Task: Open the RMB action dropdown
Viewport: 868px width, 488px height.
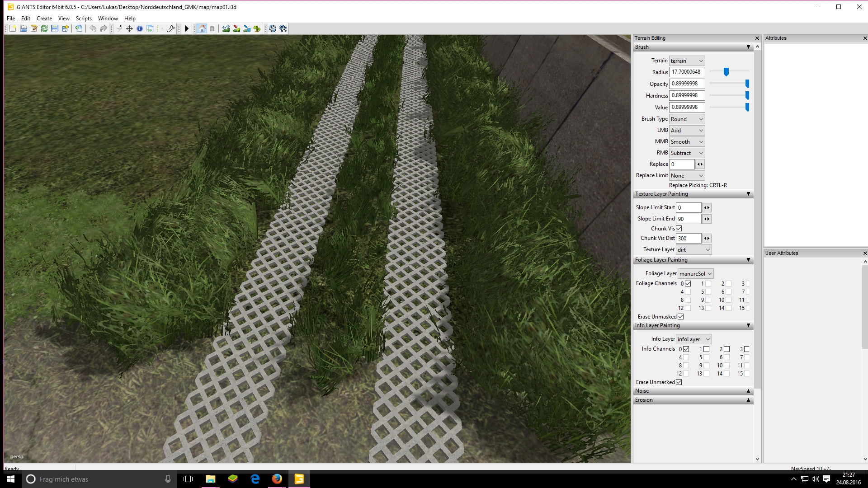Action: pyautogui.click(x=687, y=153)
